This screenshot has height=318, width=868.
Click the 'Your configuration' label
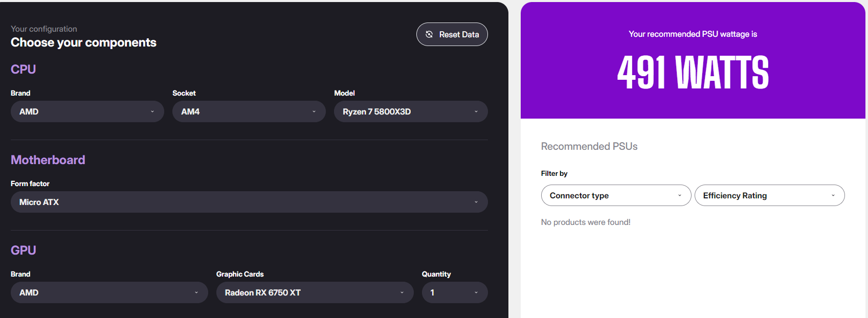click(44, 29)
